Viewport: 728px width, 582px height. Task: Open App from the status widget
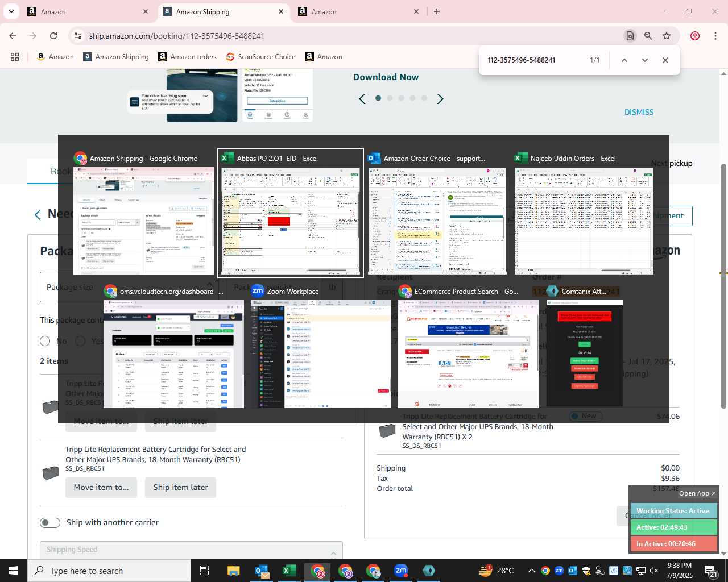697,493
